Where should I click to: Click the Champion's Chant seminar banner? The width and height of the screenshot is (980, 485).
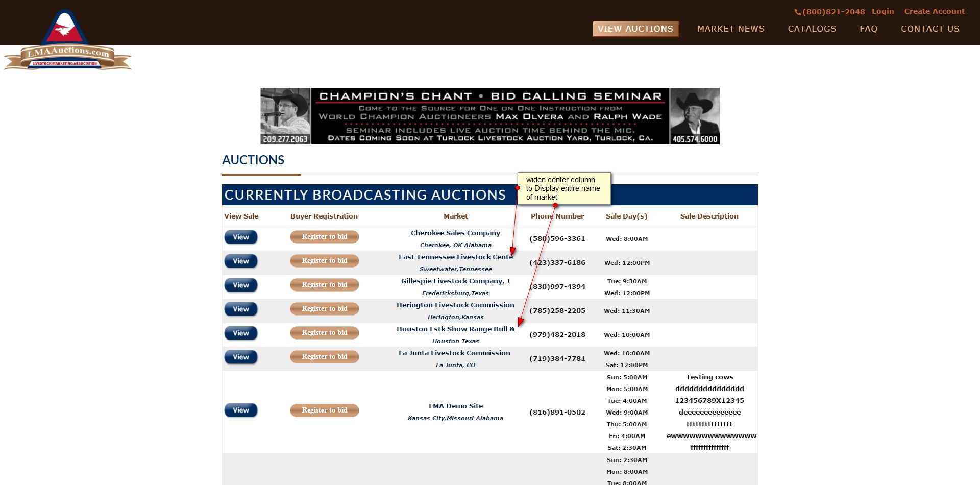click(x=490, y=116)
